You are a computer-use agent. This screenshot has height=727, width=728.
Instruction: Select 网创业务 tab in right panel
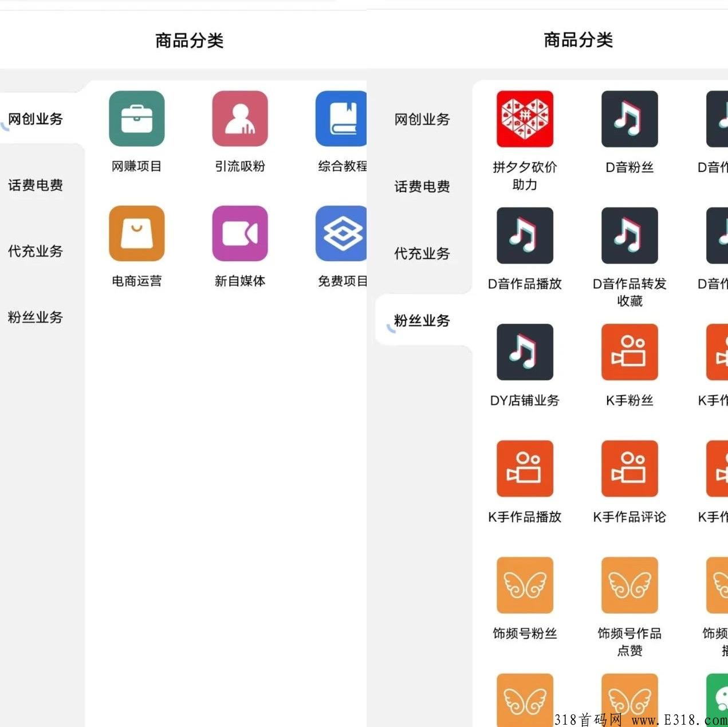[x=422, y=119]
